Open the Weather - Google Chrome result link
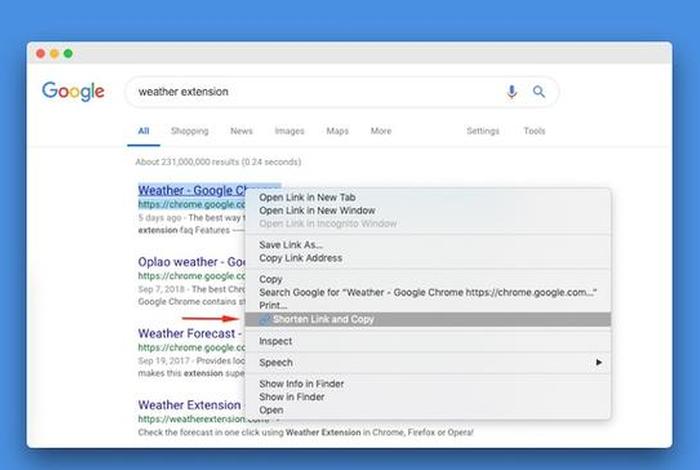The image size is (700, 470). click(x=192, y=190)
